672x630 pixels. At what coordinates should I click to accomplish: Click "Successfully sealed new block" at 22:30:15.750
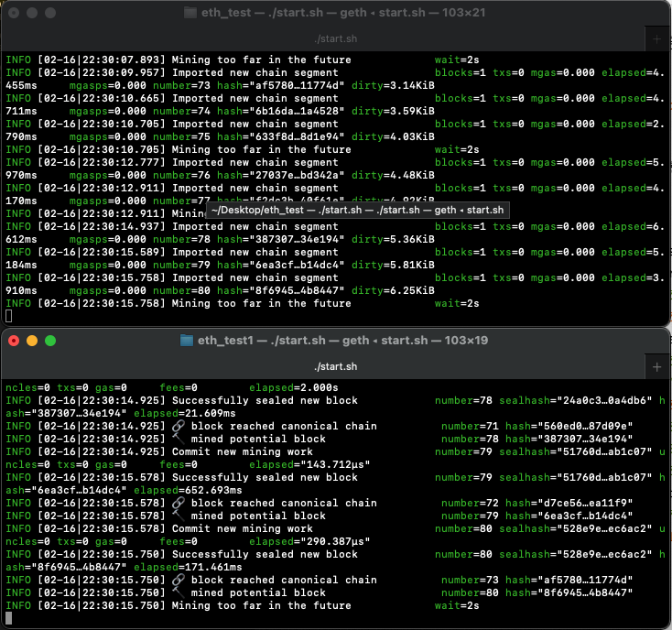pyautogui.click(x=265, y=555)
